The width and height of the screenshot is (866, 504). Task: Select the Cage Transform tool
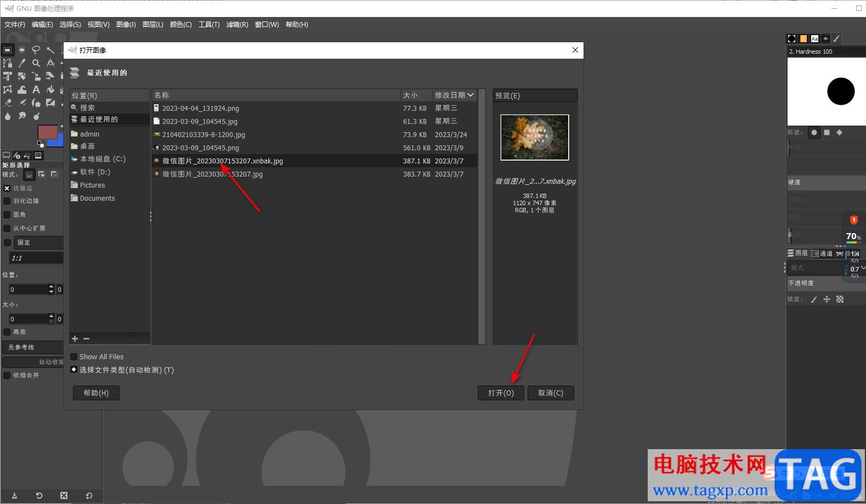pos(8,89)
